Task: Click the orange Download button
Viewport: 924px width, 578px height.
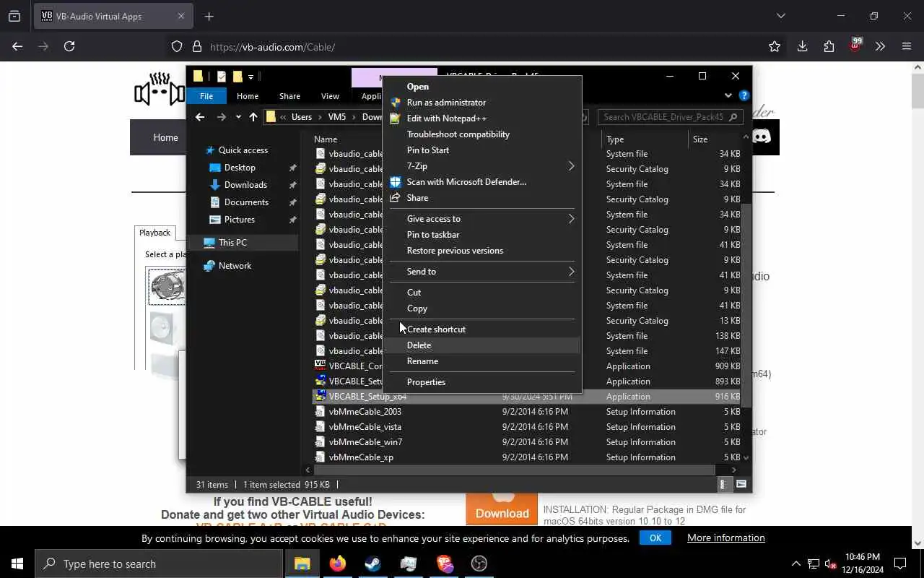Action: coord(502,510)
